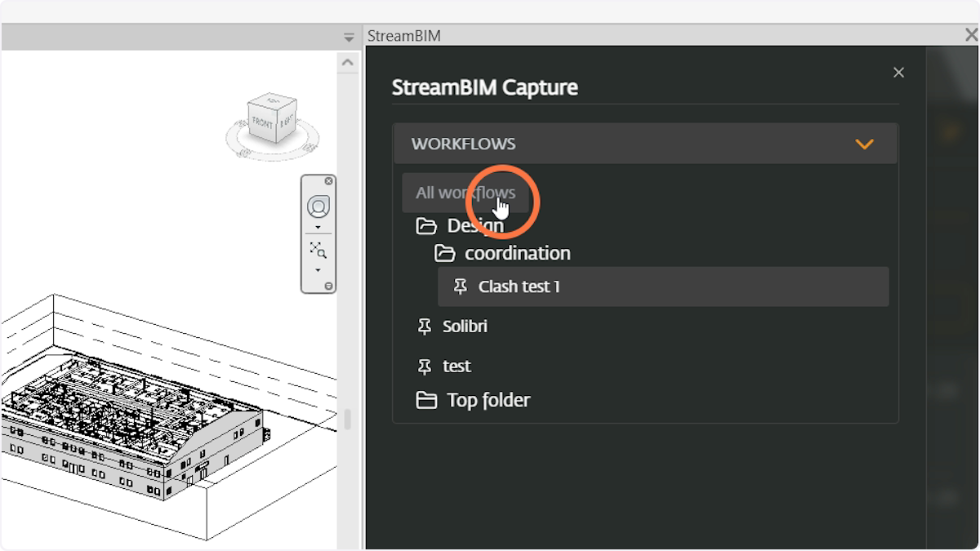Screen dimensions: 980x551
Task: Click the StreamBIM dock panel title
Action: 404,36
